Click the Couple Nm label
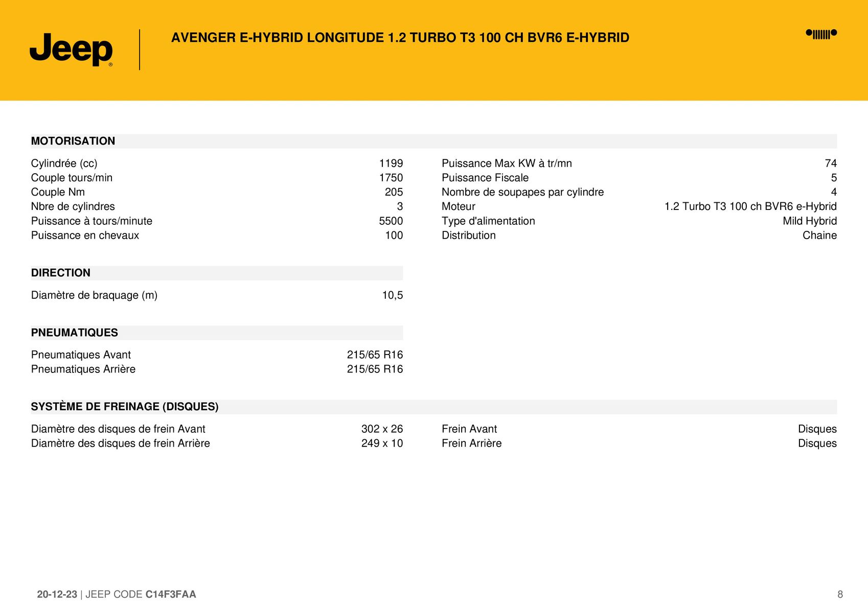868x613 pixels. (x=58, y=192)
